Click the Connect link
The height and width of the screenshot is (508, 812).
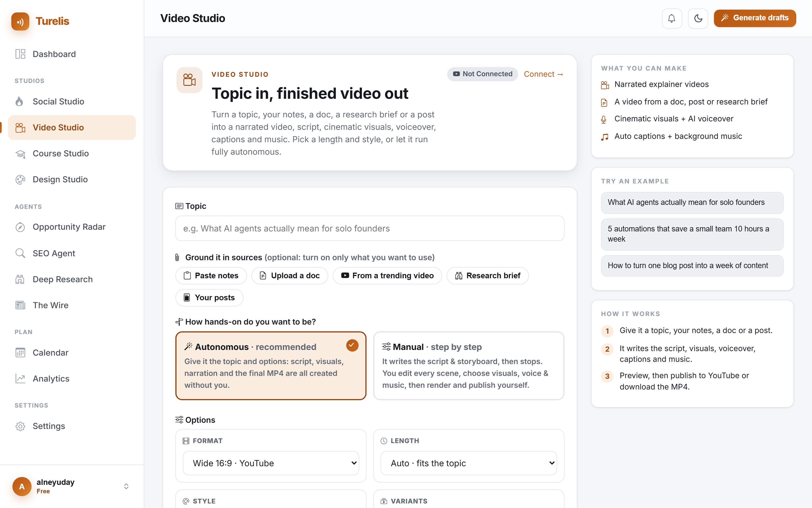pyautogui.click(x=543, y=74)
